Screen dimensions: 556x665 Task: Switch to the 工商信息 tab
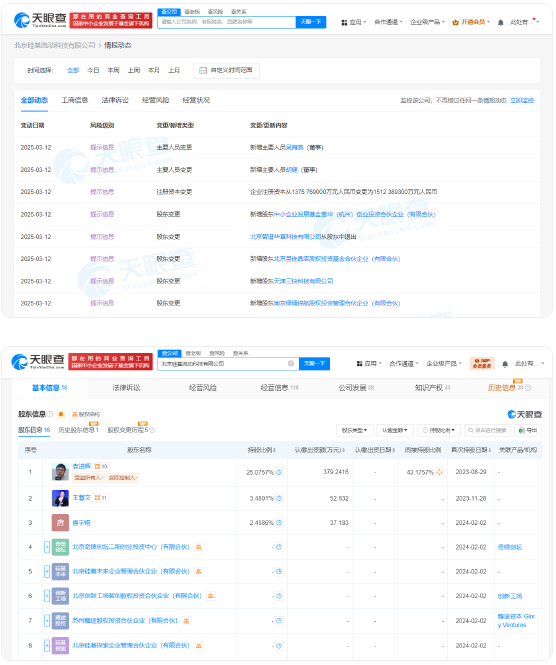pos(75,101)
